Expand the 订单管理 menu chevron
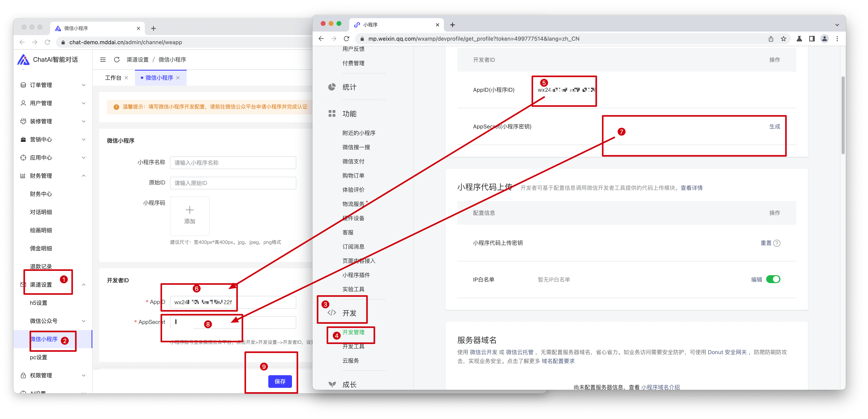This screenshot has height=419, width=868. click(x=84, y=85)
